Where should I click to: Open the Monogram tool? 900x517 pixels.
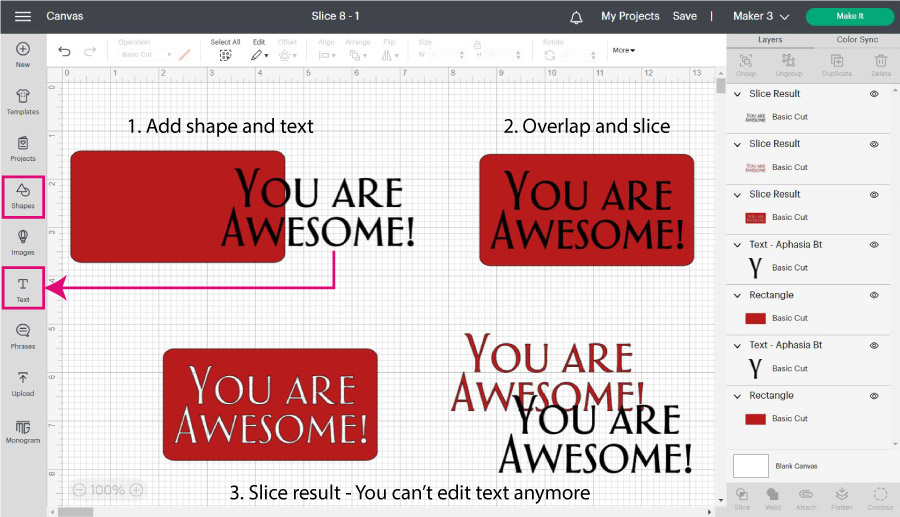coord(23,431)
